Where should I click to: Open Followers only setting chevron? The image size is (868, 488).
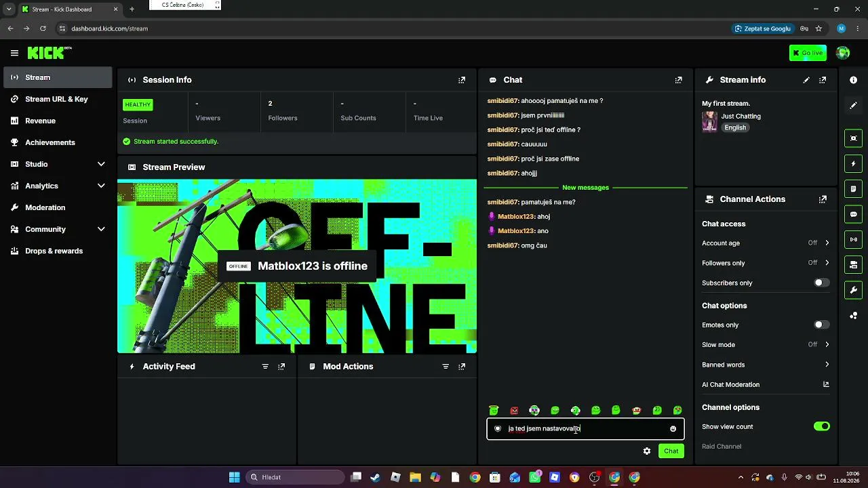pyautogui.click(x=827, y=263)
